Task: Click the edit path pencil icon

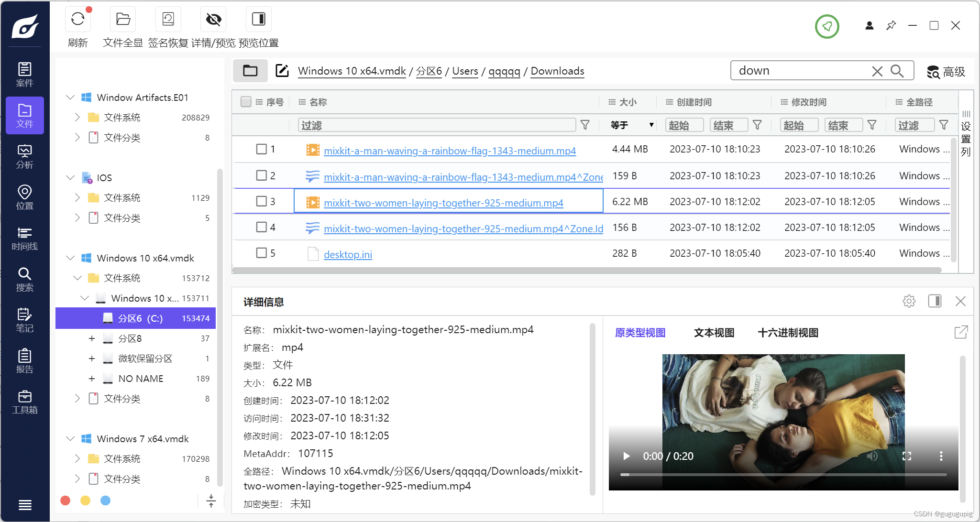Action: point(282,71)
